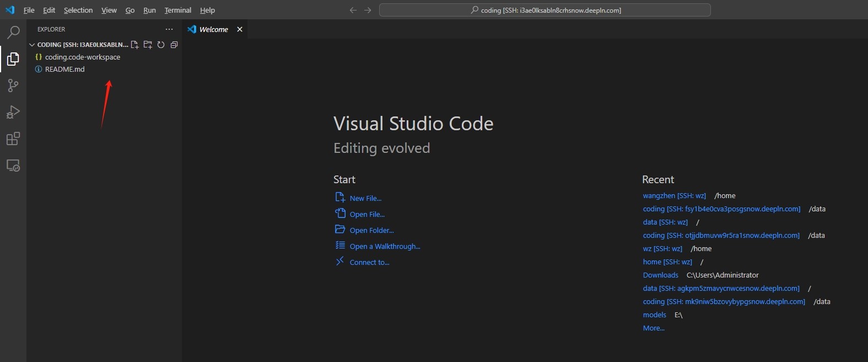Open the Edit menu
The image size is (868, 362).
[x=49, y=10]
